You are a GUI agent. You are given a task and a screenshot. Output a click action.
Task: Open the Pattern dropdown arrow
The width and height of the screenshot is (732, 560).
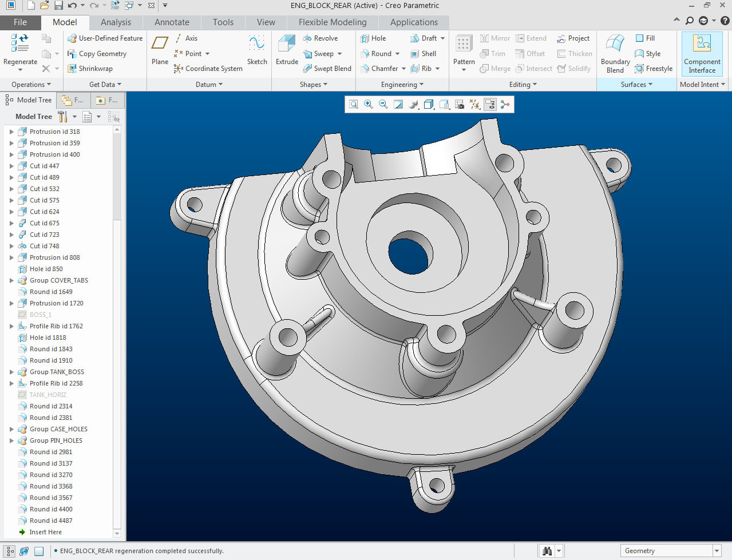coord(464,70)
